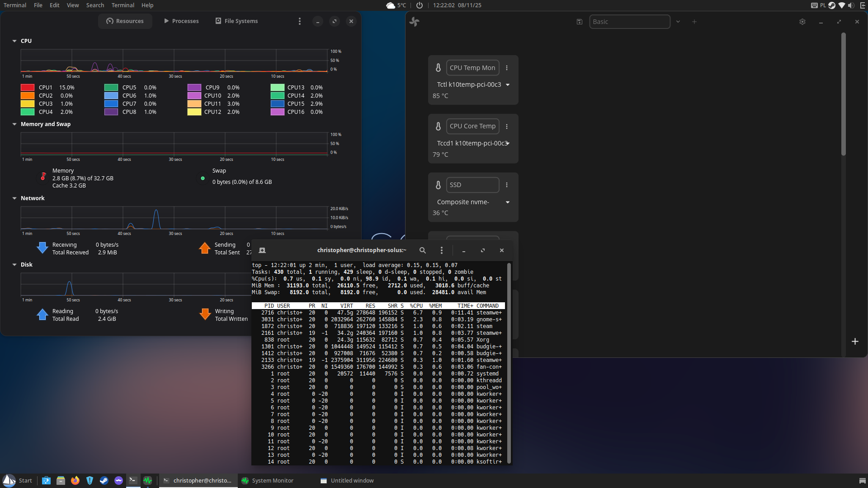Open the Composite nvme sensor dropdown
This screenshot has width=868, height=488.
[x=508, y=202]
